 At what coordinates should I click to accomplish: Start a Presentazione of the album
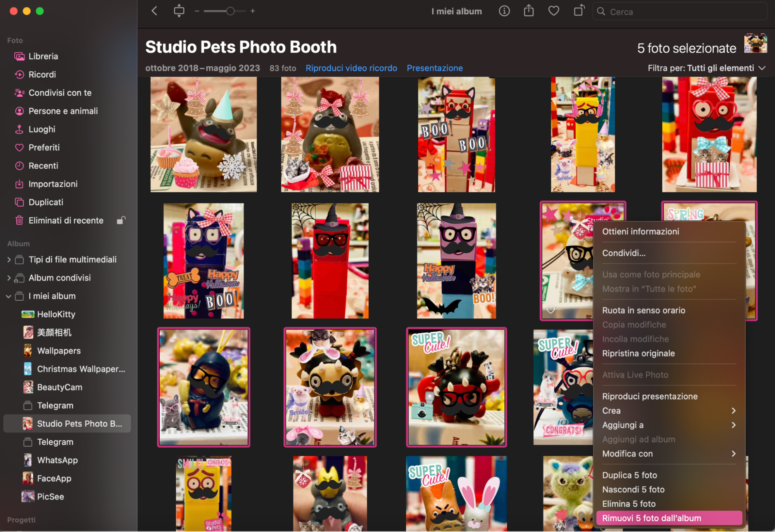coord(434,68)
